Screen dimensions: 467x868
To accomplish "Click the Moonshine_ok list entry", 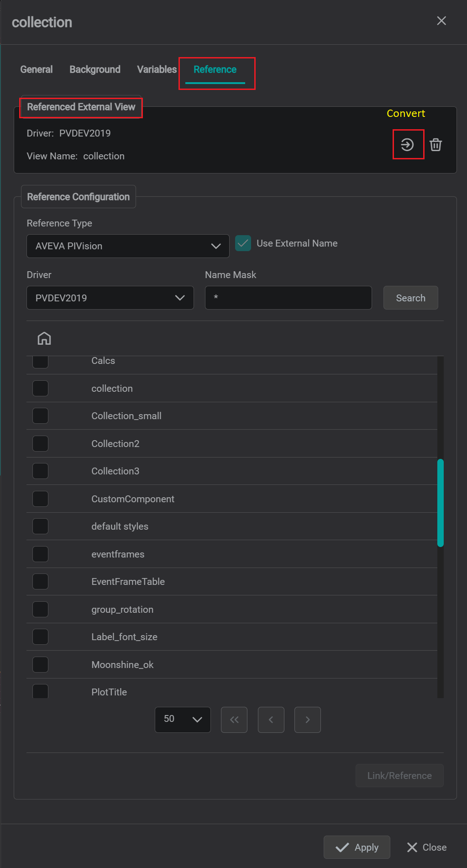I will click(x=122, y=665).
